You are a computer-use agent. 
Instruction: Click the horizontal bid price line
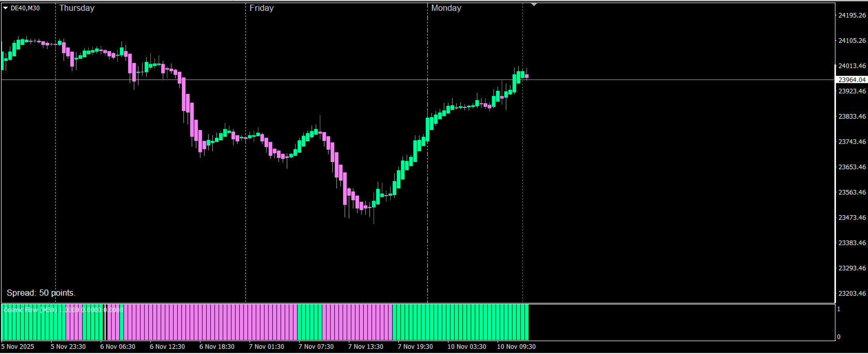click(418, 80)
